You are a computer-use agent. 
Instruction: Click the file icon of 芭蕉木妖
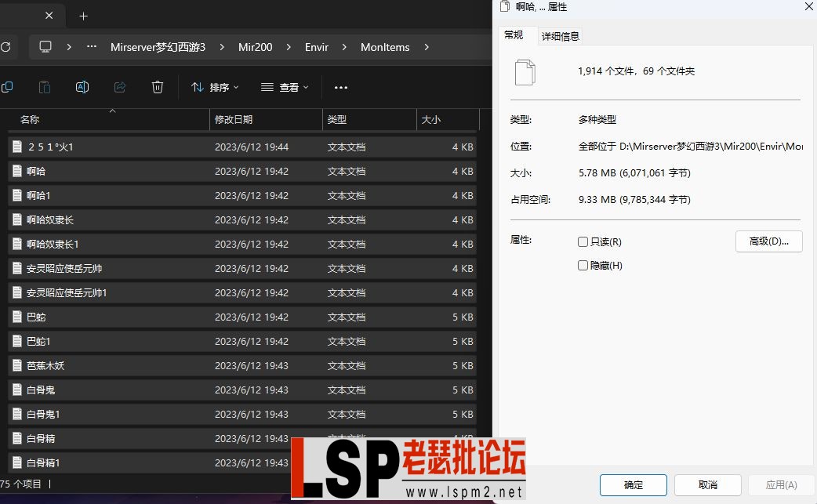(x=17, y=365)
